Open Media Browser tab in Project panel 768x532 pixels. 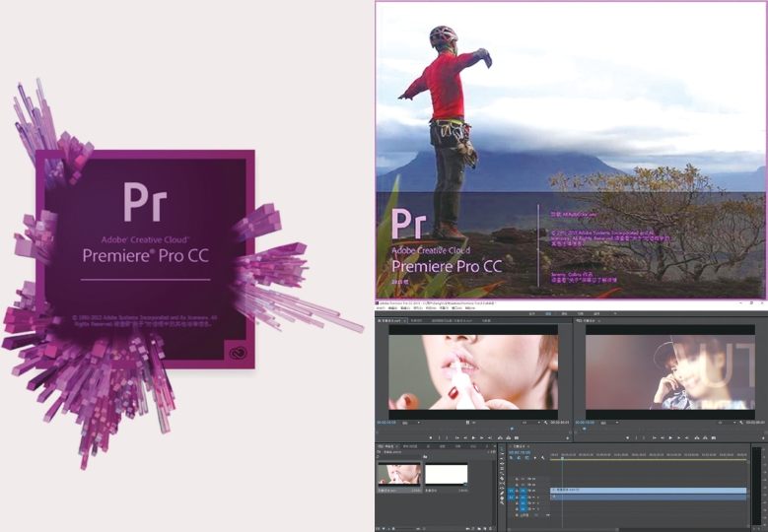(x=410, y=446)
